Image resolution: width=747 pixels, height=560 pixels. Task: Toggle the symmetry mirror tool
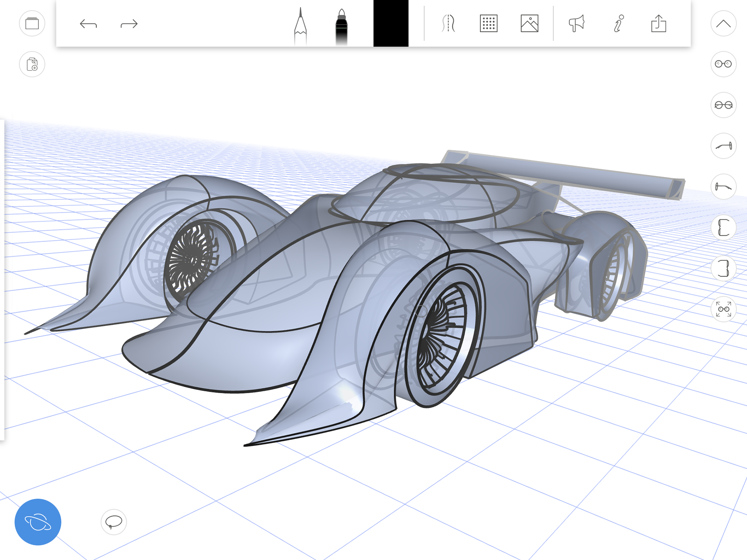448,23
